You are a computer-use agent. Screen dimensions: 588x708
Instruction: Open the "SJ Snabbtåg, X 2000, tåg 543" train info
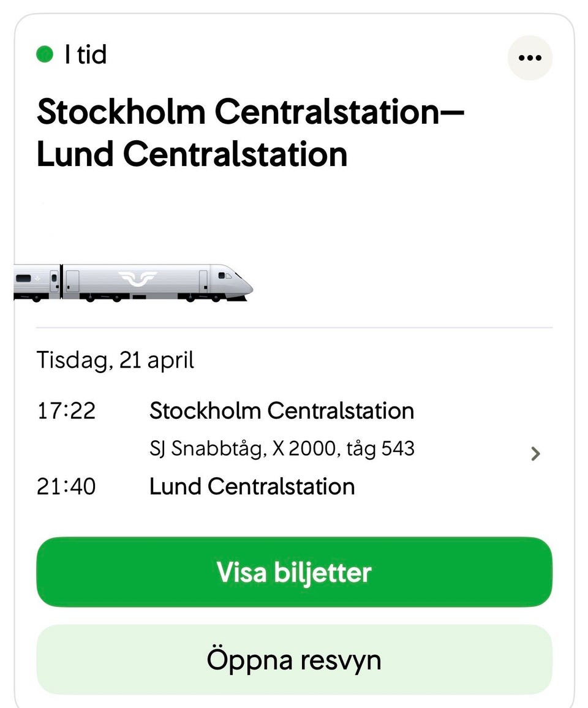click(x=282, y=448)
